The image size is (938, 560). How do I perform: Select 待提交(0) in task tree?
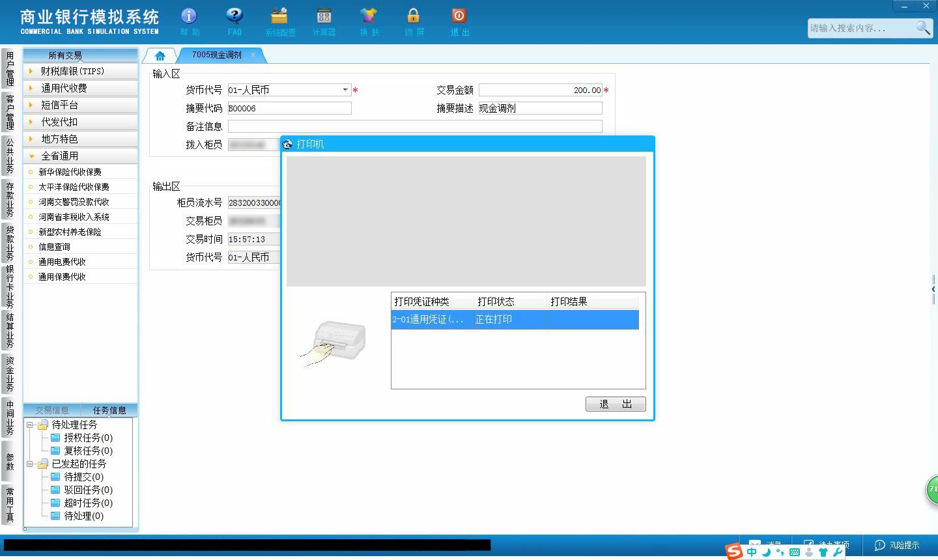[78, 477]
